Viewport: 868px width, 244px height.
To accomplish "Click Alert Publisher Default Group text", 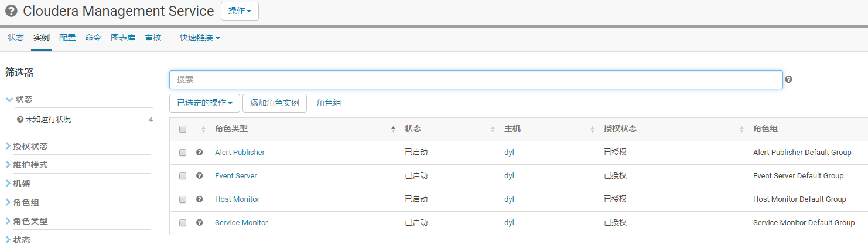I will [802, 152].
